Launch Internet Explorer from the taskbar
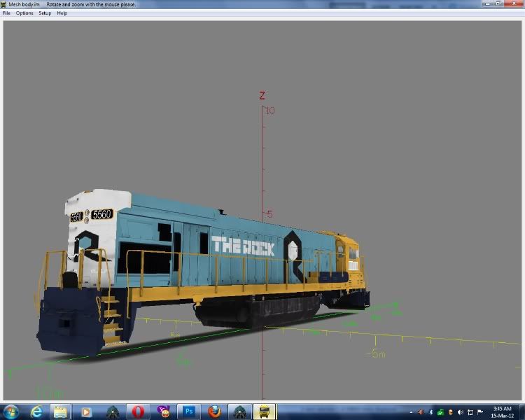Image resolution: width=525 pixels, height=420 pixels. coord(36,412)
